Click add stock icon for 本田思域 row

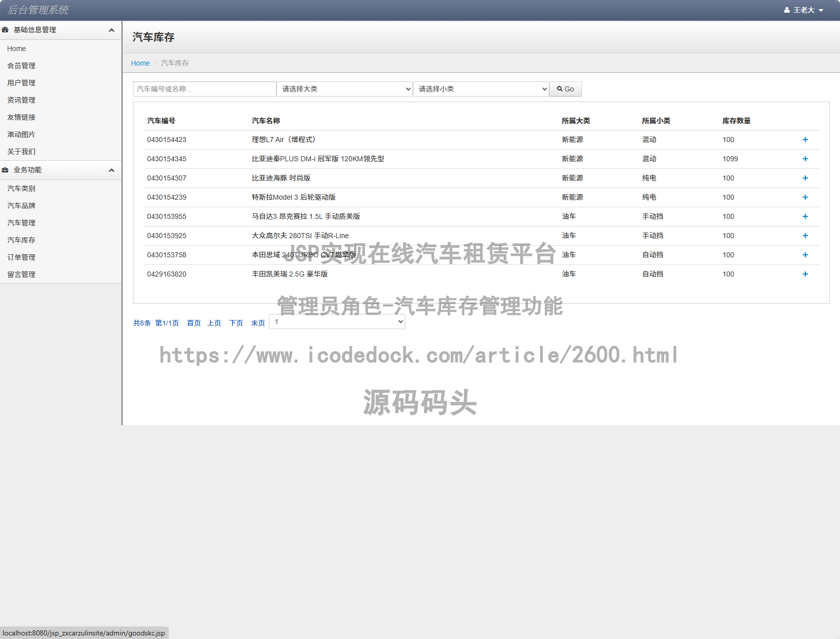(x=805, y=255)
